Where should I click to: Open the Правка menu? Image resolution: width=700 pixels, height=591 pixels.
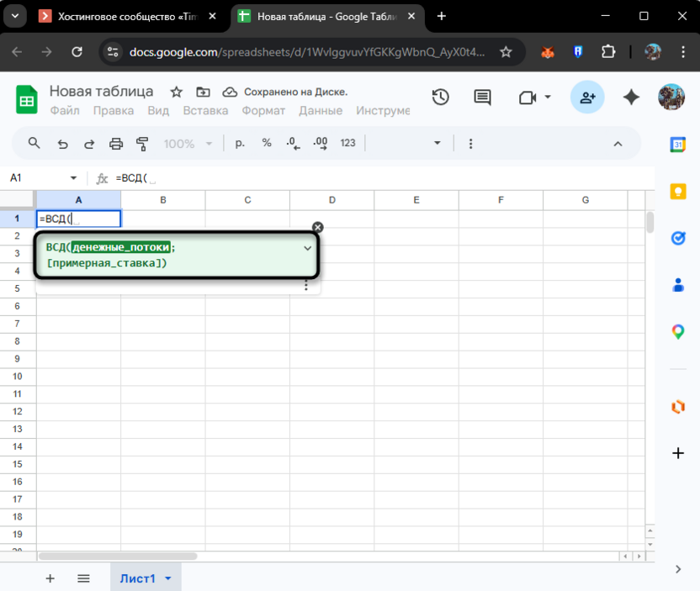114,110
